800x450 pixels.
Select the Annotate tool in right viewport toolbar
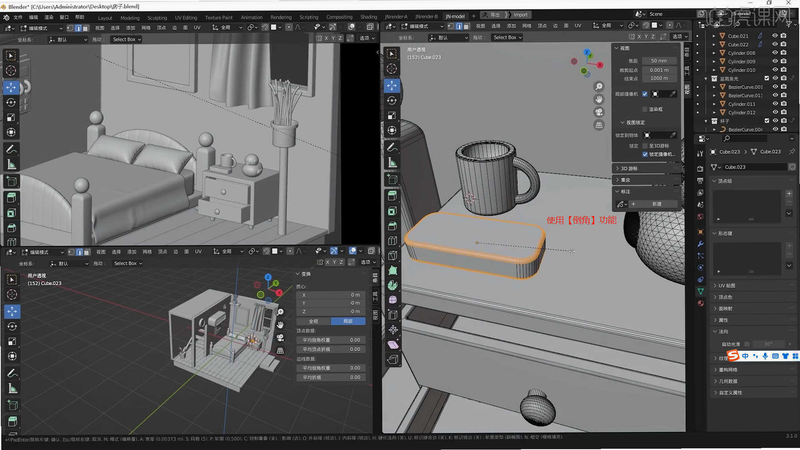[392, 147]
